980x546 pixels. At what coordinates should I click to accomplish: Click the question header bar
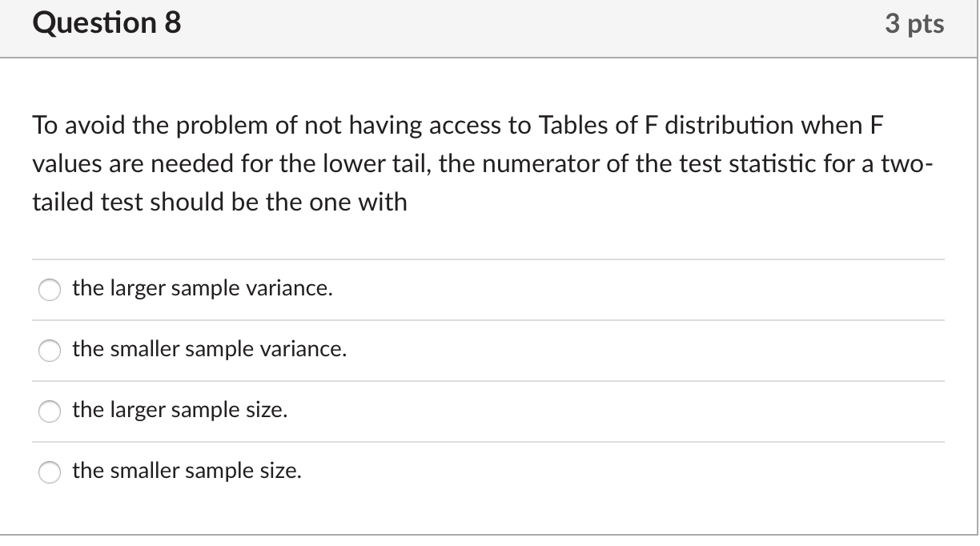[x=489, y=28]
